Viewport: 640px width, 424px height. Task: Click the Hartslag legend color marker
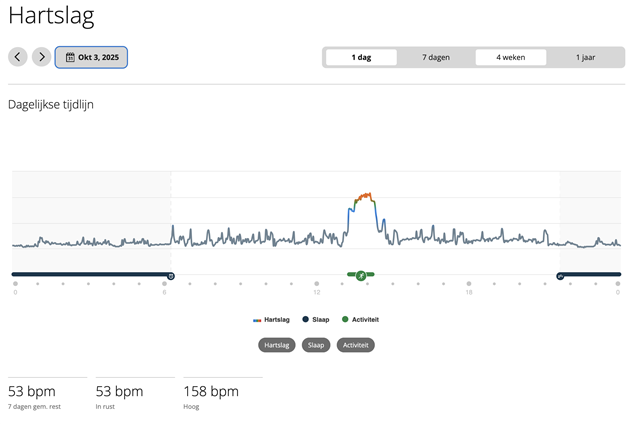[257, 320]
